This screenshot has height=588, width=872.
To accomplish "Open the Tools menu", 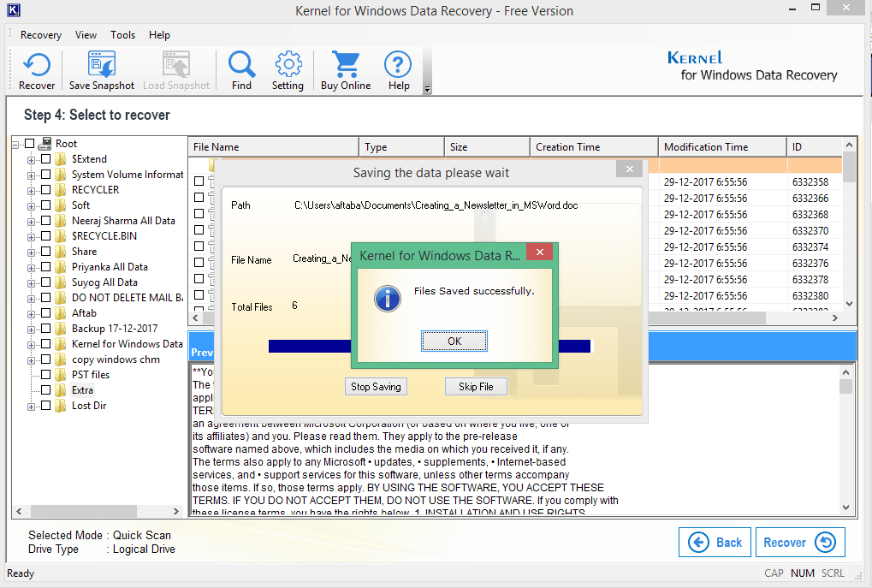I will pyautogui.click(x=122, y=35).
